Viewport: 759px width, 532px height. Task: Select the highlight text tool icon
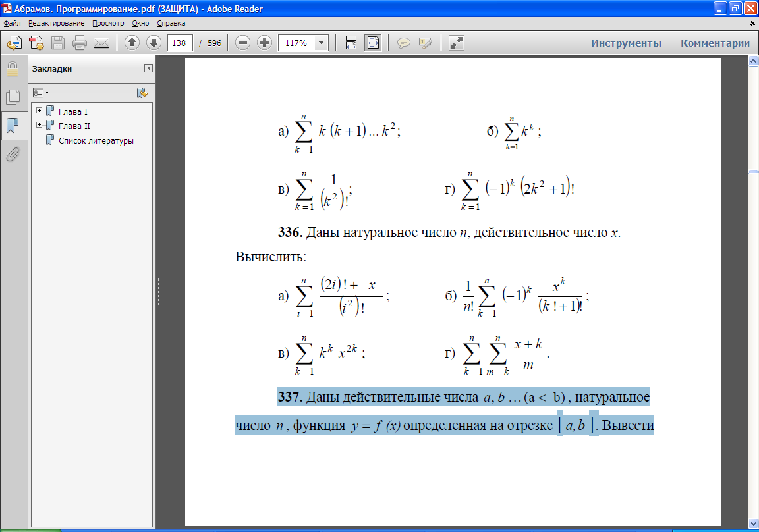point(426,43)
